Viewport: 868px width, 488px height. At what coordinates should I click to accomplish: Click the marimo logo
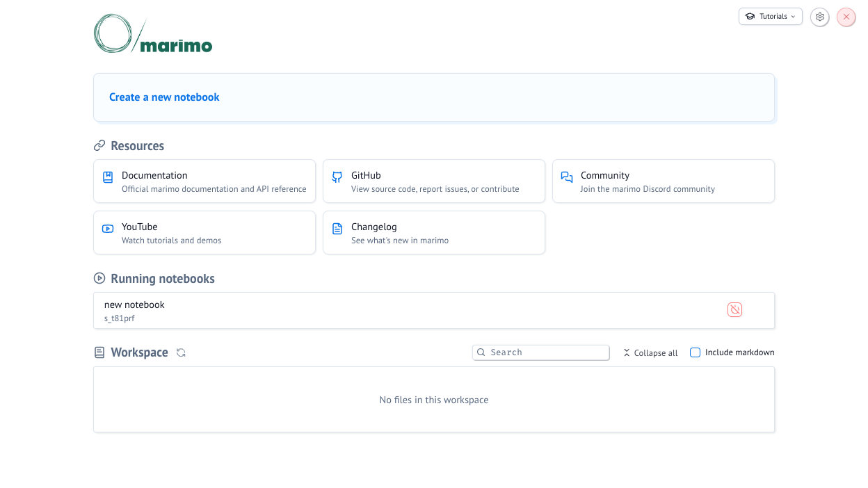[153, 34]
